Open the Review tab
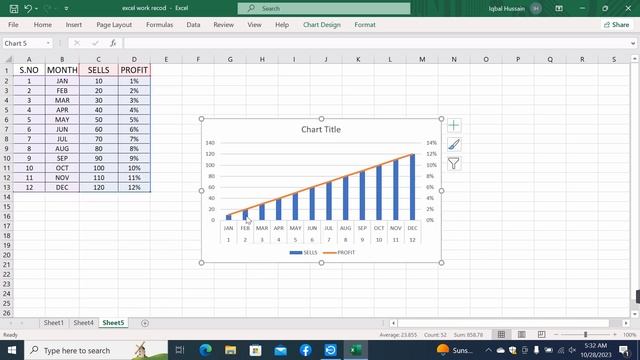Image resolution: width=640 pixels, height=360 pixels. coord(223,25)
